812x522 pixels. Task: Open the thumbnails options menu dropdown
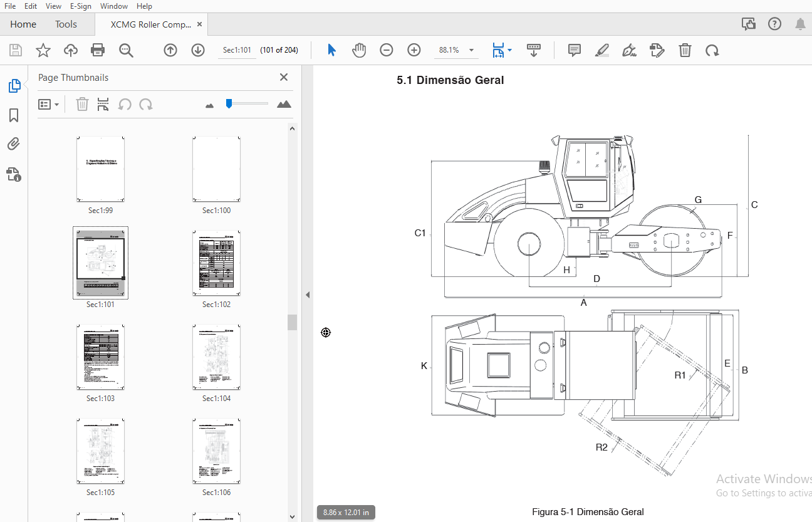[x=49, y=104]
